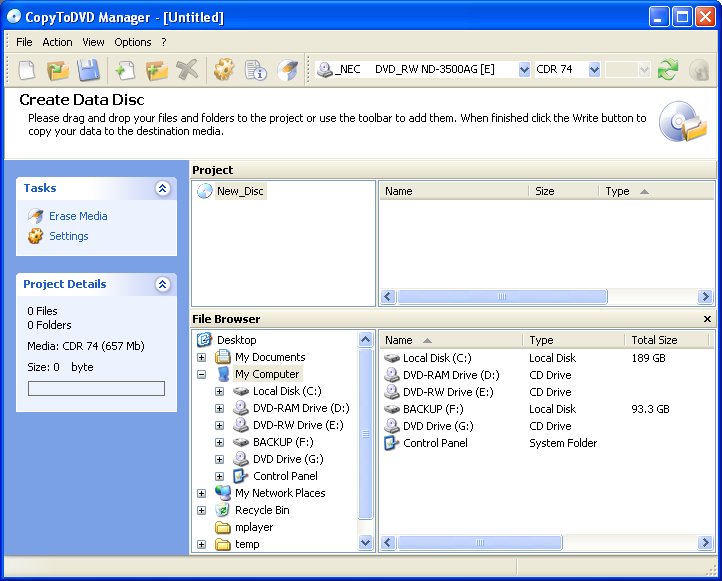Sort project list by Type column
This screenshot has height=581, width=722.
(657, 191)
